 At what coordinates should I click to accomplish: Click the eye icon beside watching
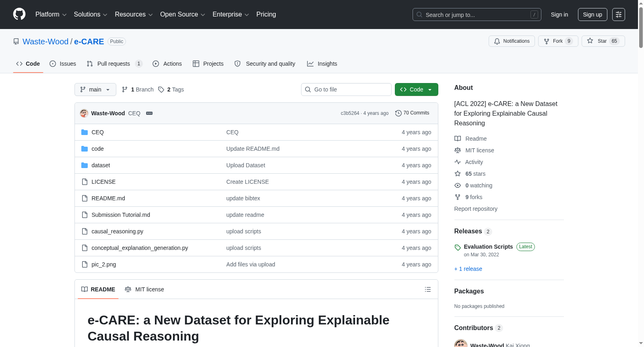(x=458, y=185)
